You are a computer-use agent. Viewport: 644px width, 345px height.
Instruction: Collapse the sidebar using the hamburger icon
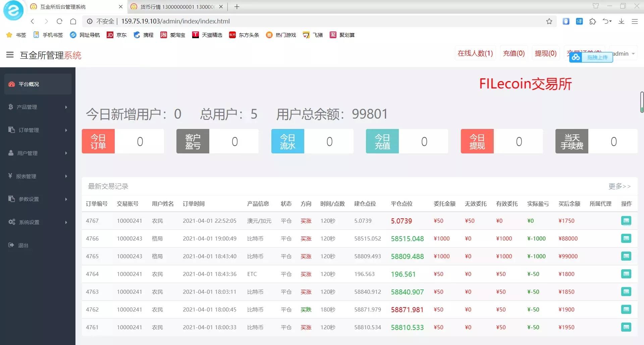click(x=10, y=55)
